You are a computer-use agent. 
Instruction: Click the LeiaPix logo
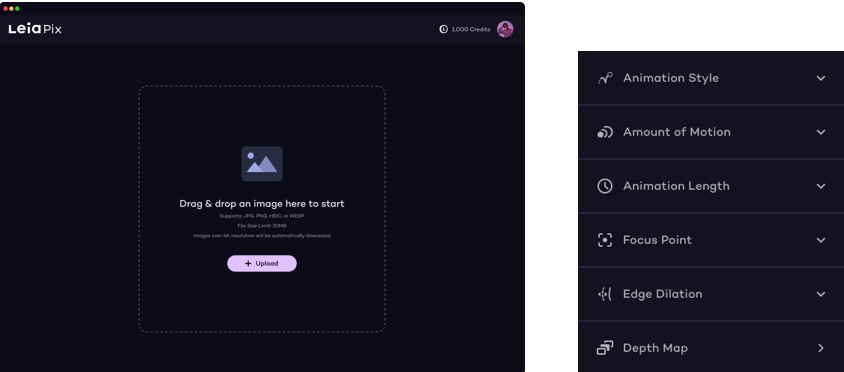(x=35, y=29)
